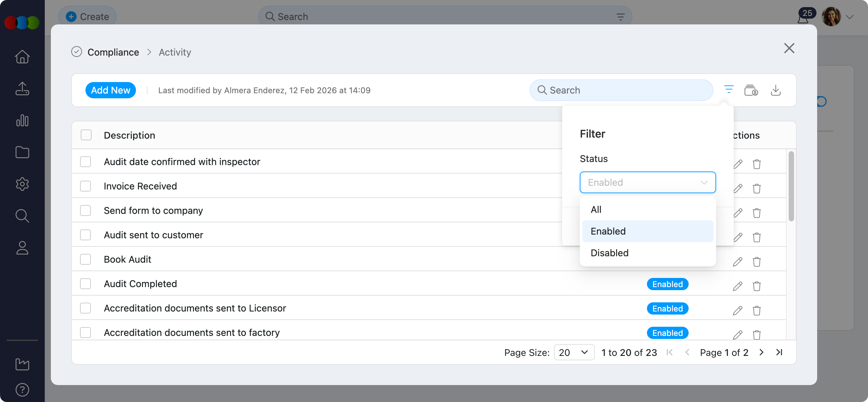The width and height of the screenshot is (868, 402).
Task: Choose the All status option
Action: pyautogui.click(x=596, y=209)
